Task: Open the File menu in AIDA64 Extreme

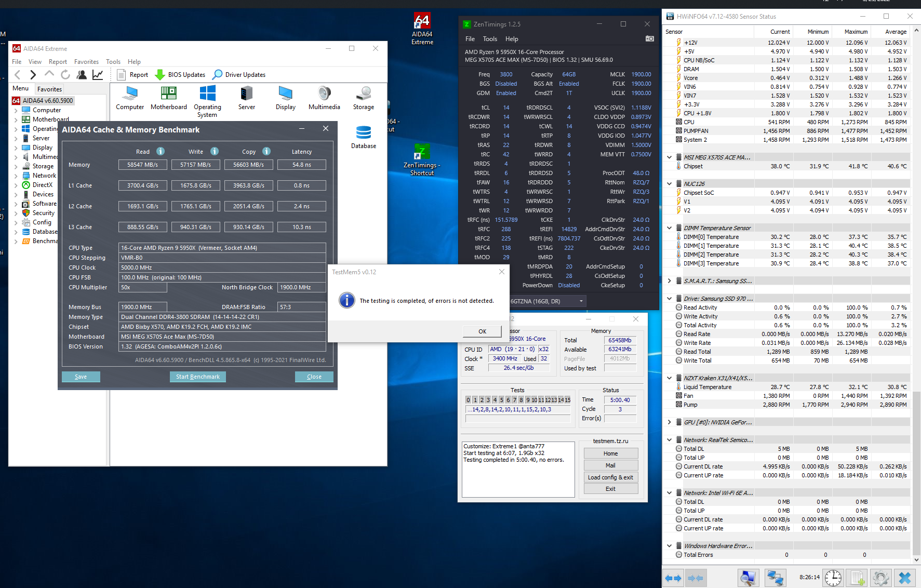Action: [17, 61]
